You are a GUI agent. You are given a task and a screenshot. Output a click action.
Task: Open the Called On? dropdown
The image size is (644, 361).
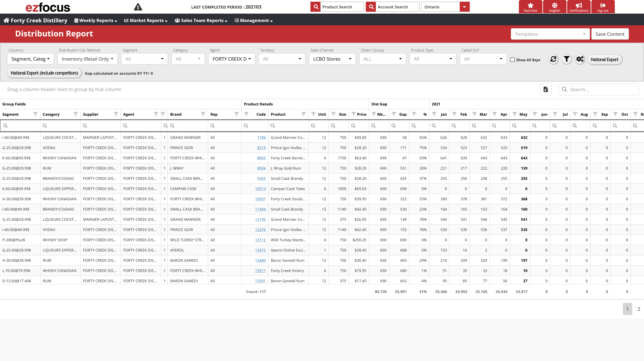(483, 59)
